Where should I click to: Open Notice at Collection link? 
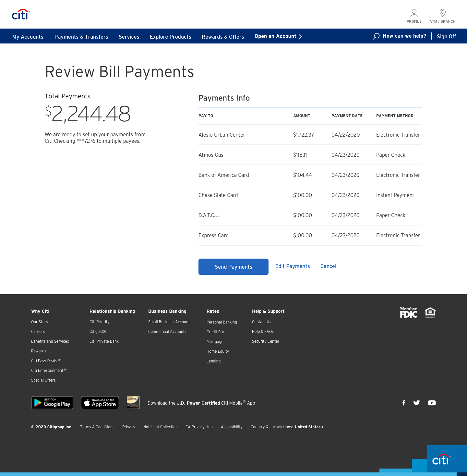click(x=161, y=427)
